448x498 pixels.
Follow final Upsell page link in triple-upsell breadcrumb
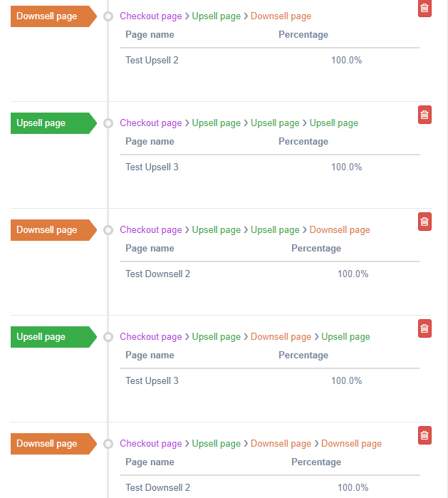click(334, 123)
